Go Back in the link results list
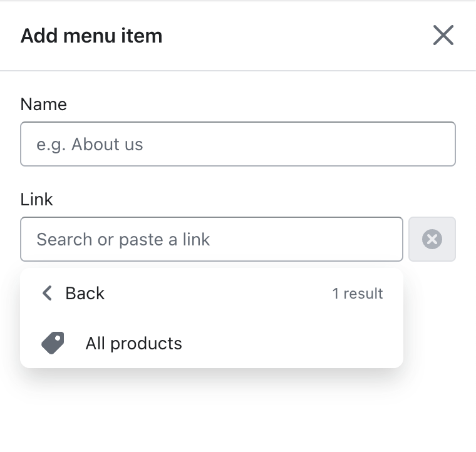Viewport: 476px width, 452px height. click(73, 293)
